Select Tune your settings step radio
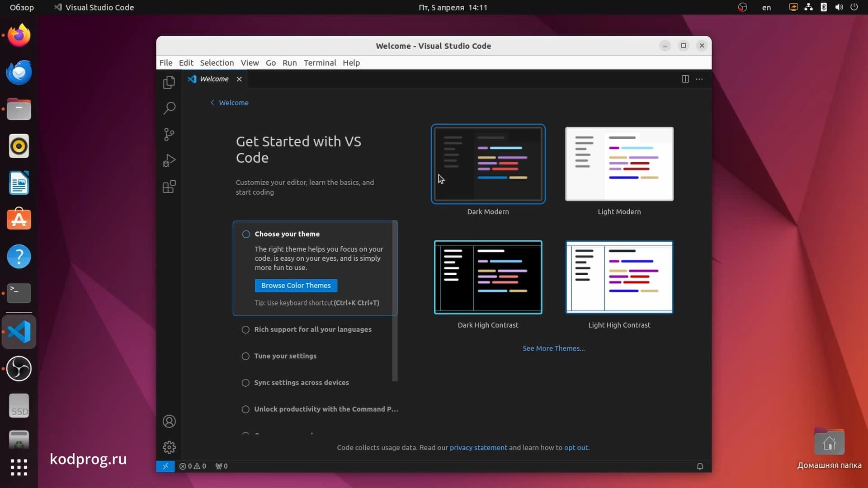 pyautogui.click(x=245, y=356)
